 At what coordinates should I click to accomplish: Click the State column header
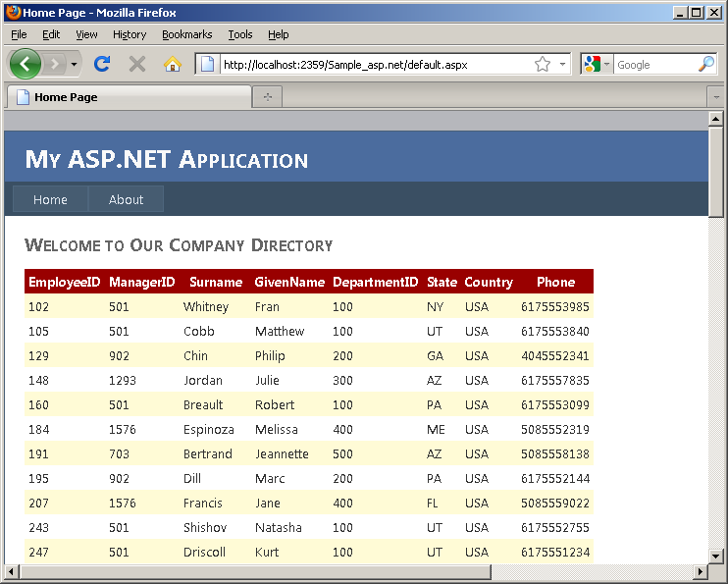[x=442, y=282]
